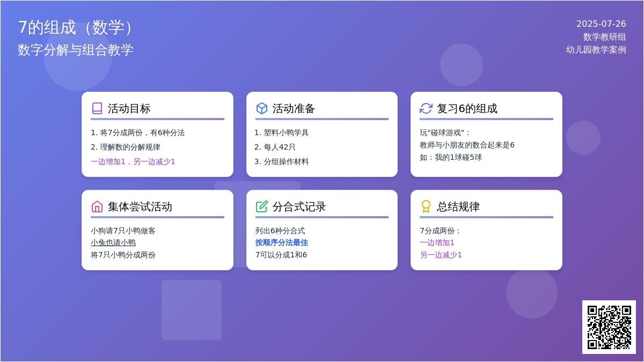Click the line 教师与小朋友的数合起来是6

pos(467,145)
